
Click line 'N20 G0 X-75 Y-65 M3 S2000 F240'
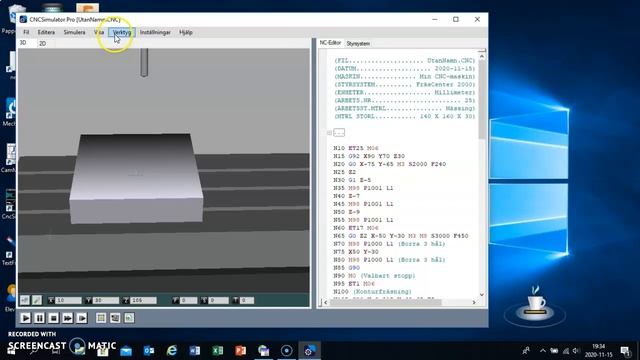pos(389,164)
